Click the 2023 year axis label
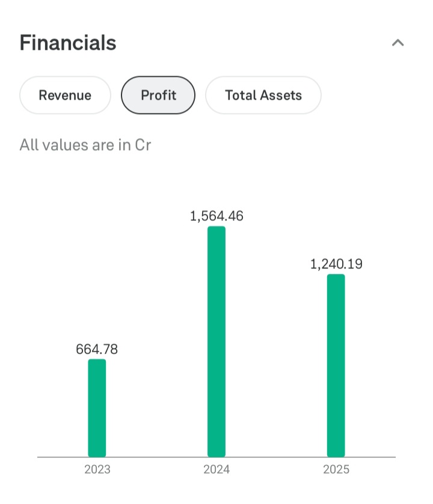The width and height of the screenshot is (433, 504). (x=97, y=470)
